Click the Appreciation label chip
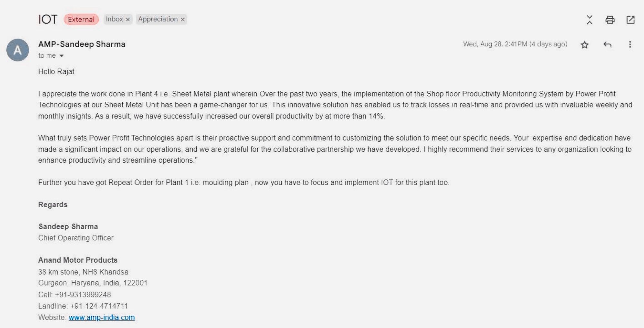 158,19
